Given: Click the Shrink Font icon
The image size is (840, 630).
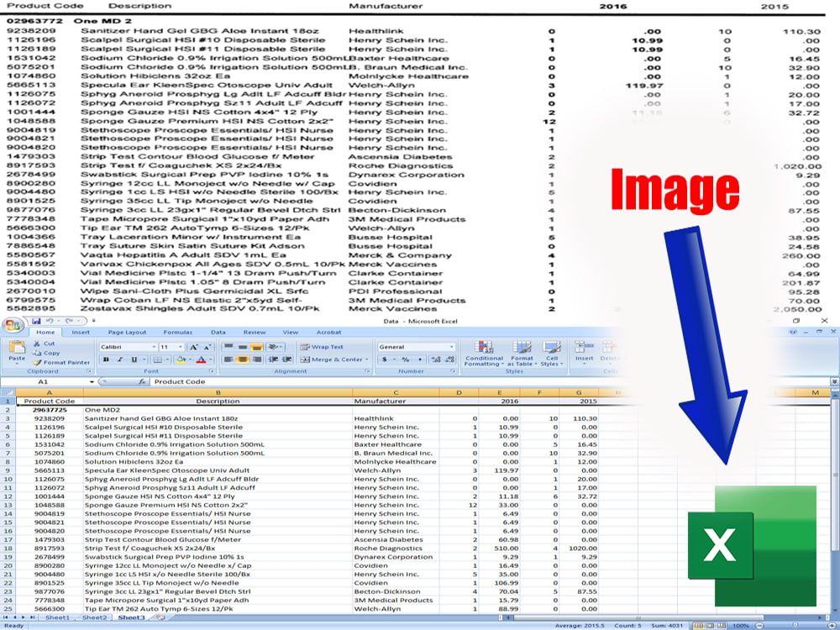Looking at the screenshot, I should coord(207,347).
